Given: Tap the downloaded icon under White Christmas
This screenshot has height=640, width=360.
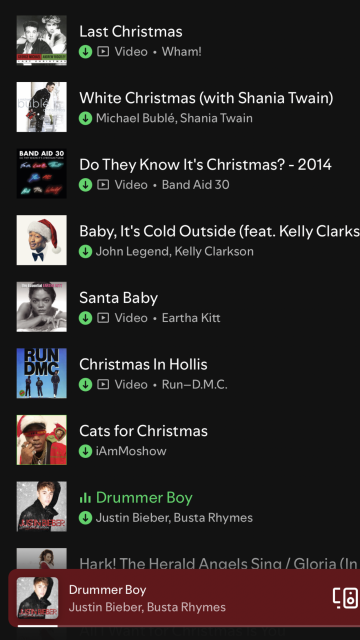Looking at the screenshot, I should coord(85,118).
